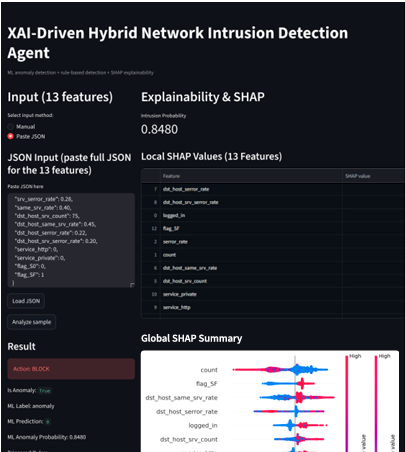Select the count row in SHAP table
The image size is (405, 452).
click(273, 255)
